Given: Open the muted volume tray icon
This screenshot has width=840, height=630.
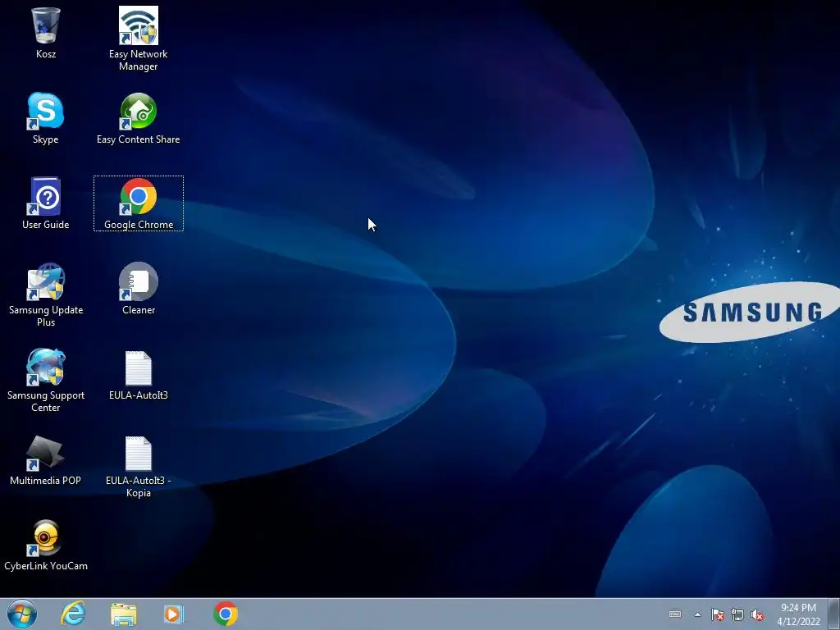Looking at the screenshot, I should 757,614.
